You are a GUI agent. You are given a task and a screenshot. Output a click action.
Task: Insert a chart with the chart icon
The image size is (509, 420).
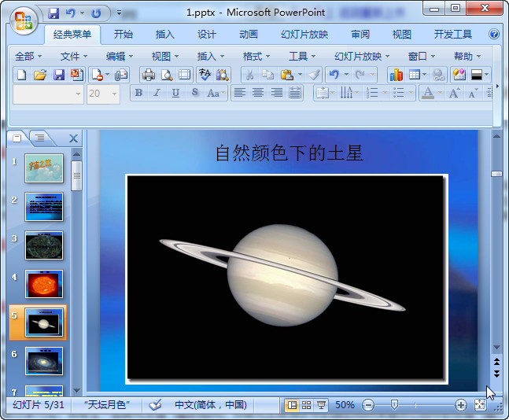[x=397, y=76]
